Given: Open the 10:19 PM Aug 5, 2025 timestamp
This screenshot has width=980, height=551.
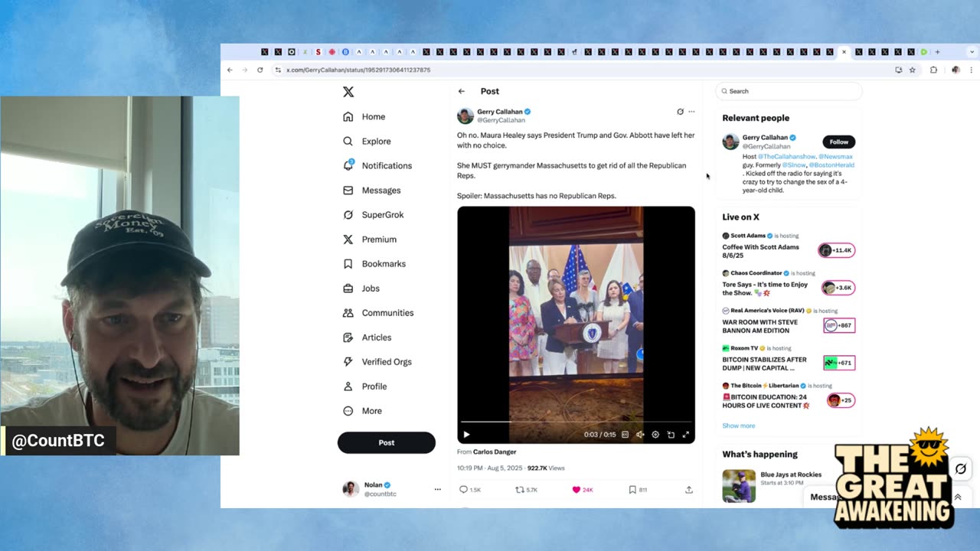Looking at the screenshot, I should (x=490, y=468).
